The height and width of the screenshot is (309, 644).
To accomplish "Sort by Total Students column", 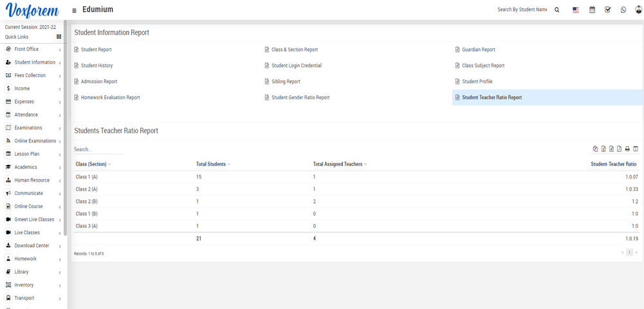I will tap(212, 164).
